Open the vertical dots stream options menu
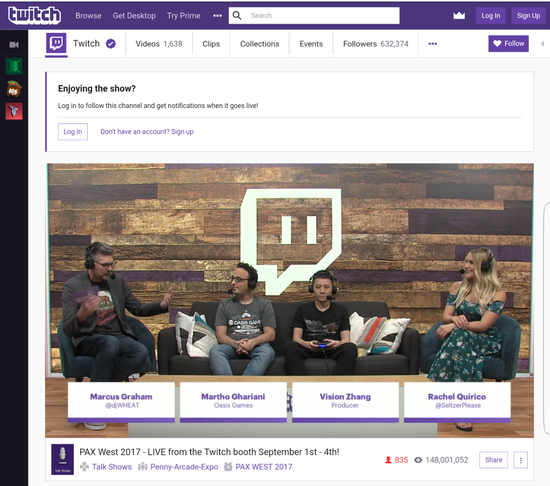Viewport: 550px width, 486px height. click(521, 460)
